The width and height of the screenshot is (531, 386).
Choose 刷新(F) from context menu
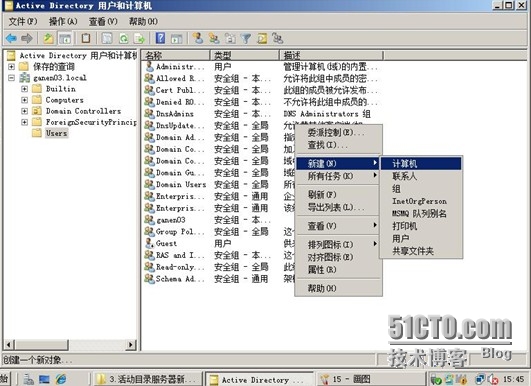click(339, 194)
